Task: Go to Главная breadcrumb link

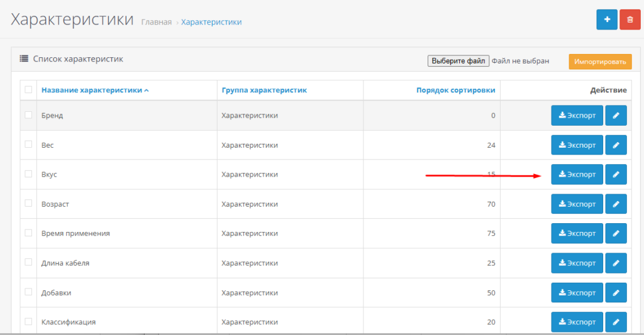Action: (x=156, y=22)
